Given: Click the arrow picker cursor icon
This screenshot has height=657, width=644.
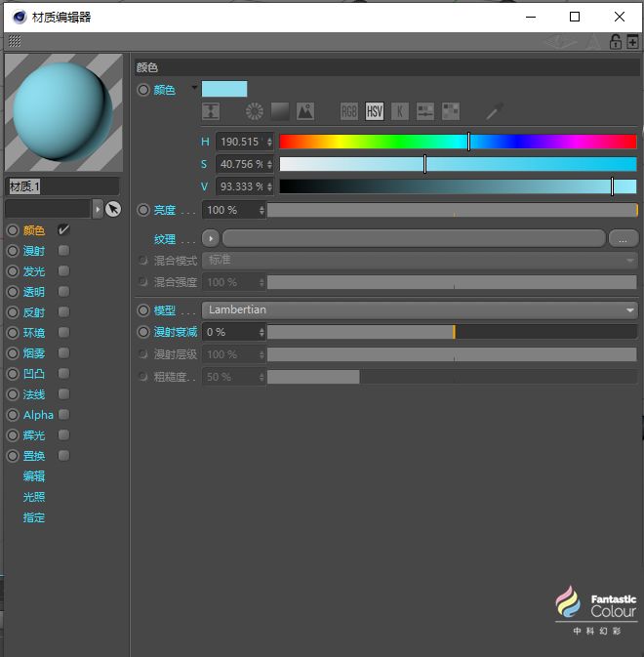Looking at the screenshot, I should pos(113,209).
